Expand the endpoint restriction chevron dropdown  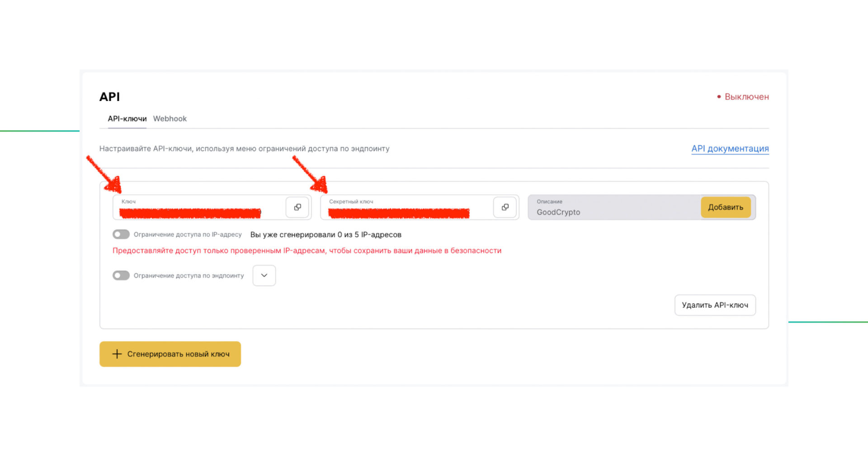pyautogui.click(x=264, y=275)
